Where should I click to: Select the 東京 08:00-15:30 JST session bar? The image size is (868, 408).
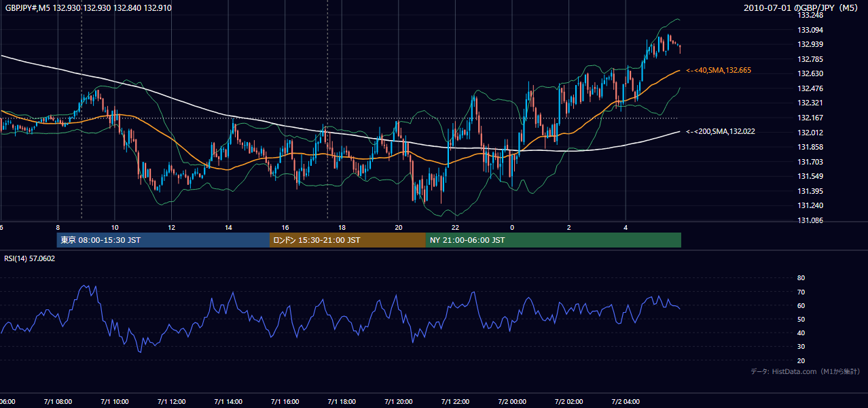pos(163,240)
